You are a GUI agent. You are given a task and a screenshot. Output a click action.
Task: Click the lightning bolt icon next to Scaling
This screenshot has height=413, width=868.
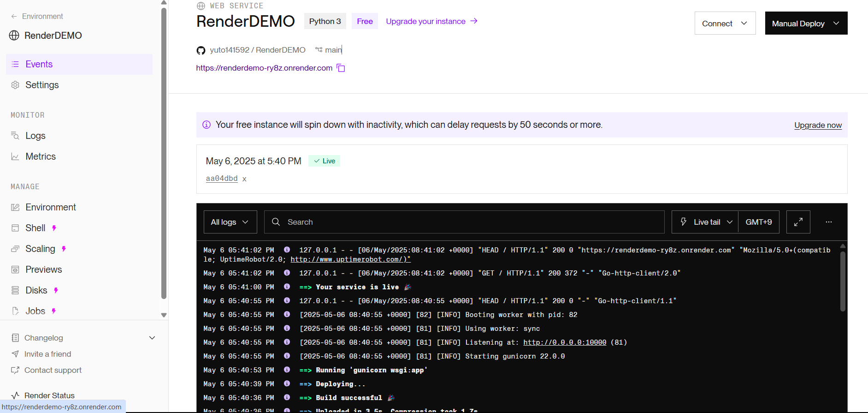(64, 249)
